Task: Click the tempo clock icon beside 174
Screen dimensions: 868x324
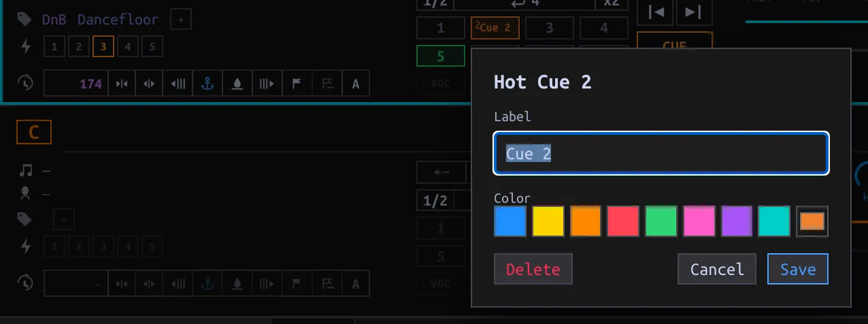Action: click(x=25, y=83)
